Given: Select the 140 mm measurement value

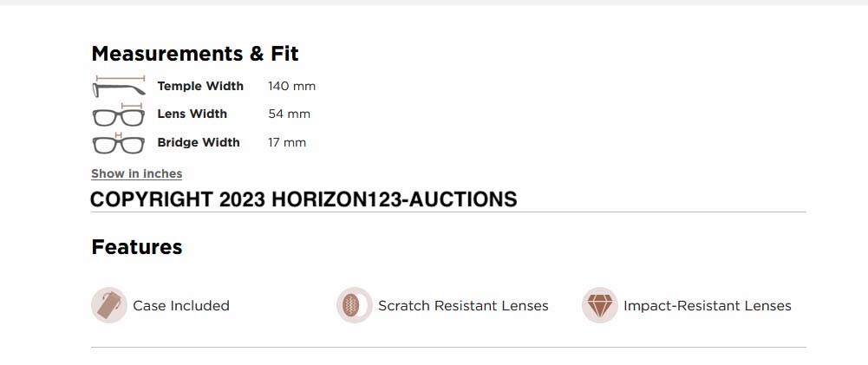Looking at the screenshot, I should tap(292, 86).
